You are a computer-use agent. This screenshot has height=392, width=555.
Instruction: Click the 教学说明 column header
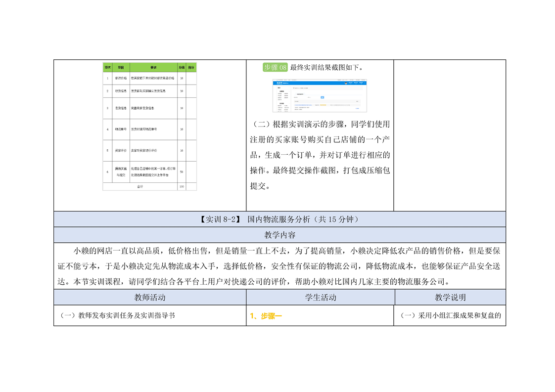click(x=450, y=297)
